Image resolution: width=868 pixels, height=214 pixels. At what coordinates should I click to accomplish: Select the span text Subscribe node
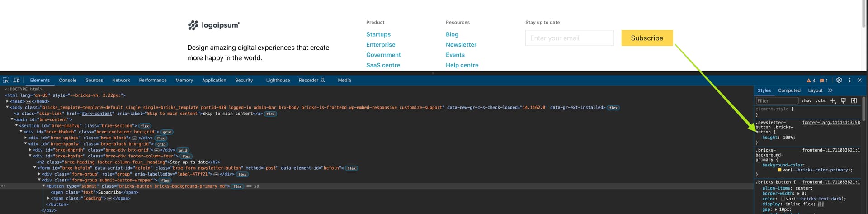click(x=94, y=192)
